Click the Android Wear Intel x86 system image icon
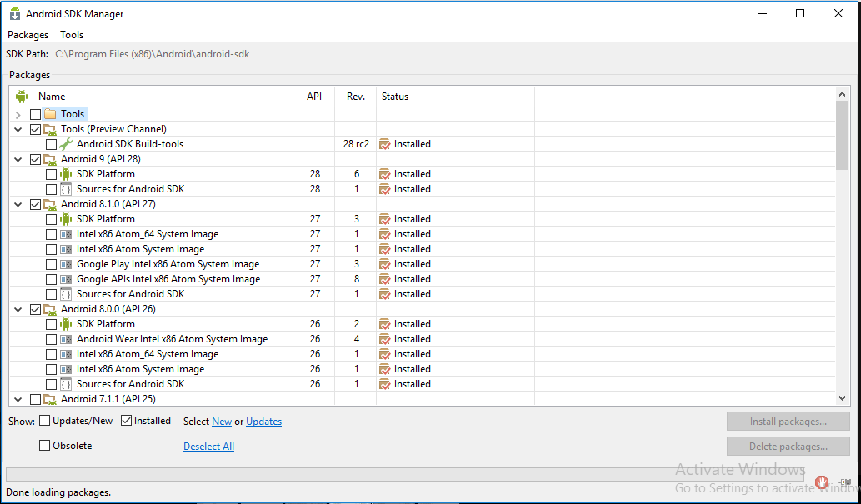The image size is (861, 504). pyautogui.click(x=66, y=339)
